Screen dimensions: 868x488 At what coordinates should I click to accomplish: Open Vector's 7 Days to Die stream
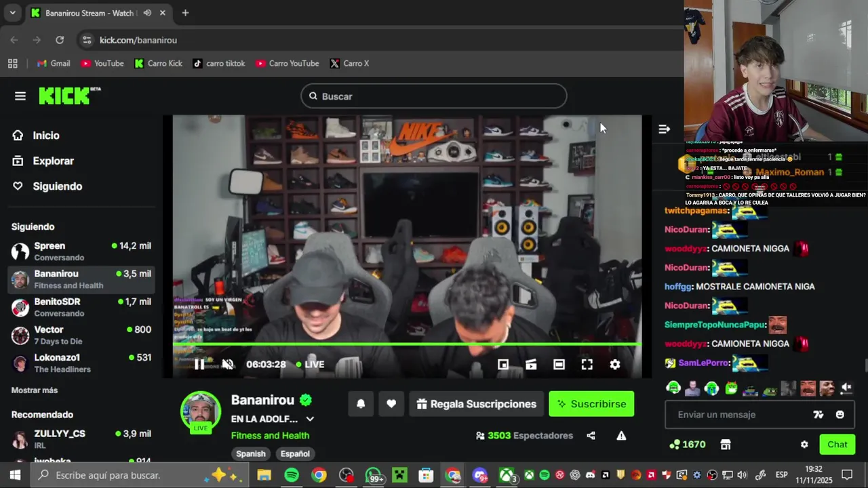pos(81,335)
